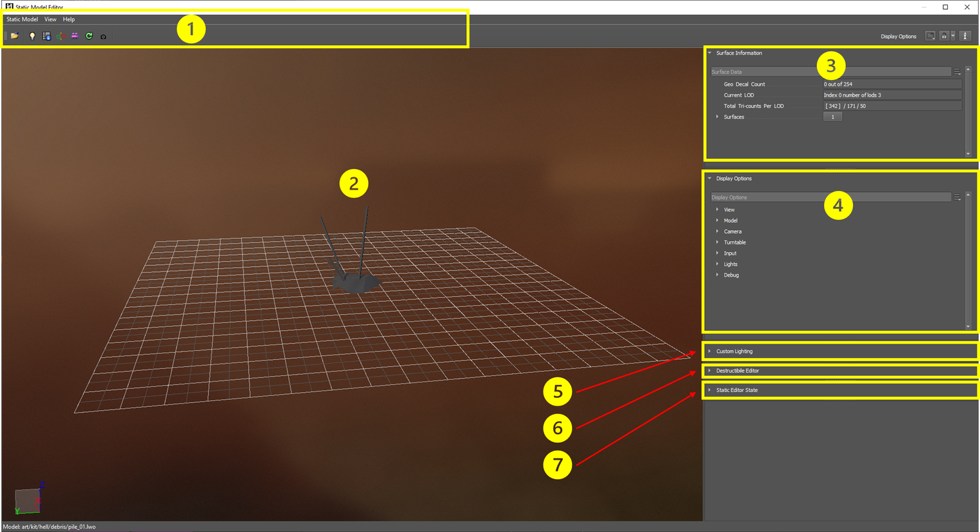The height and width of the screenshot is (532, 980).
Task: Toggle the padlock lock icon
Action: point(944,36)
